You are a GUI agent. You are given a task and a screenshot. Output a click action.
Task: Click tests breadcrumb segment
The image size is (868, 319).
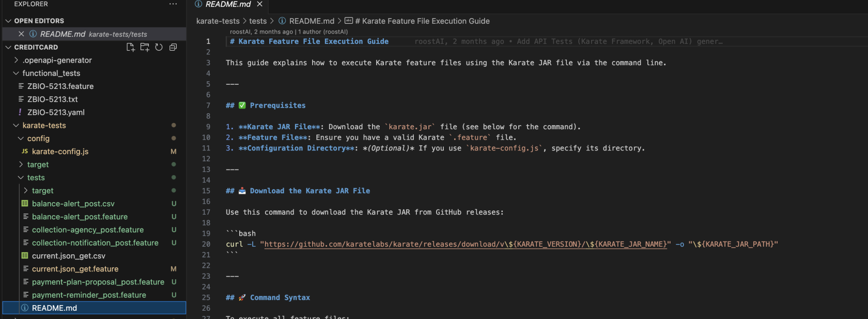click(258, 21)
